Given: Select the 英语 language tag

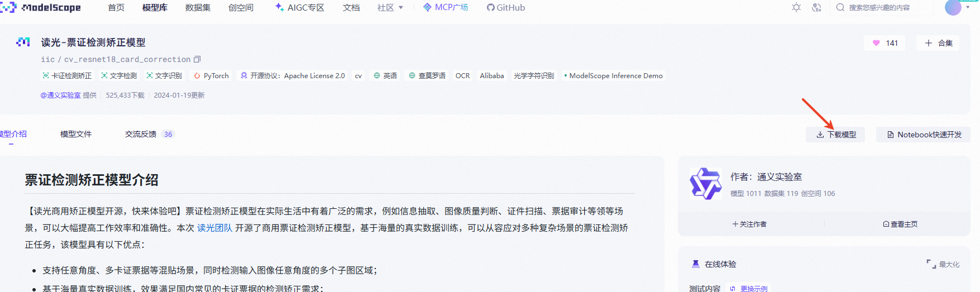Looking at the screenshot, I should (x=385, y=75).
